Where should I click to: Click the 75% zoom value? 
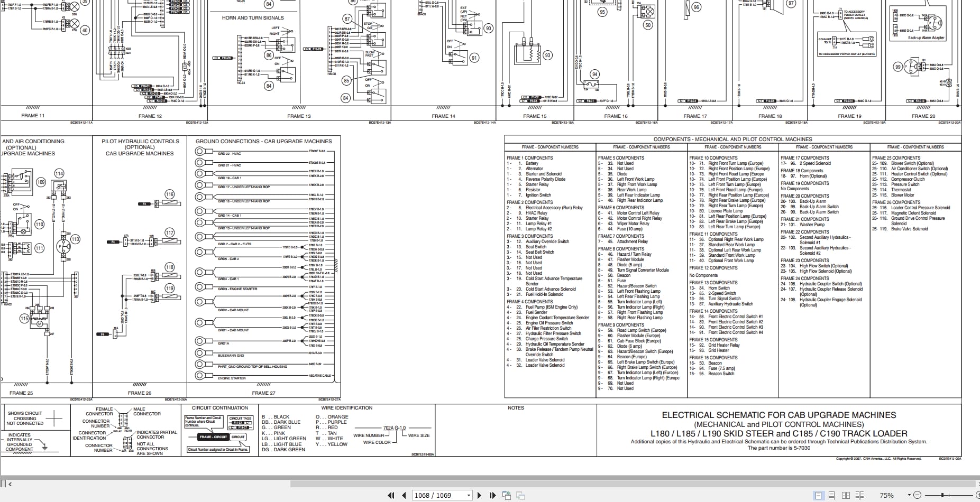click(886, 495)
